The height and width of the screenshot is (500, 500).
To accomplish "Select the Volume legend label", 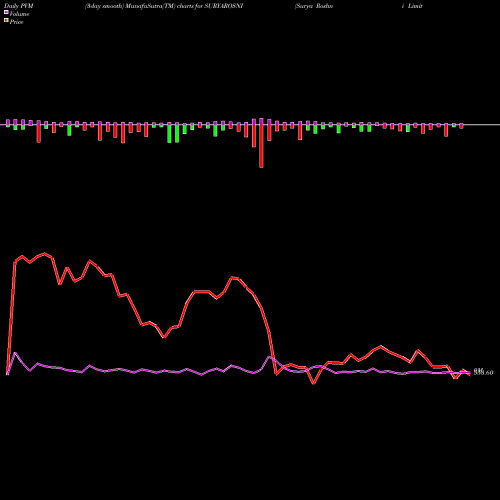I will [19, 14].
